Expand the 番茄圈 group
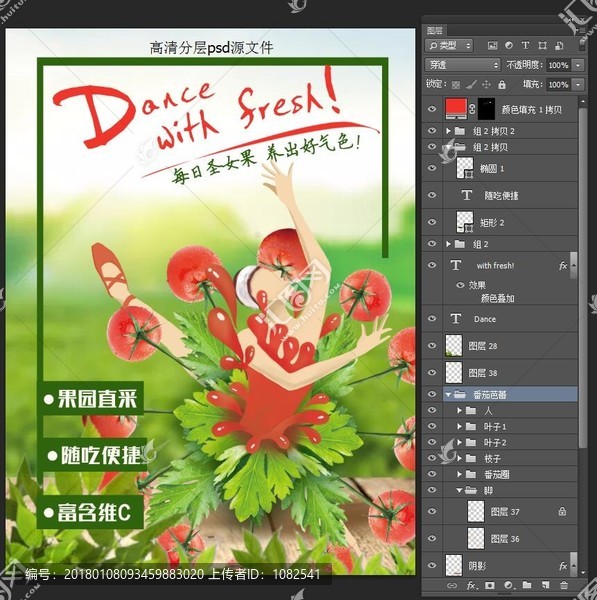The height and width of the screenshot is (600, 597). [x=460, y=474]
